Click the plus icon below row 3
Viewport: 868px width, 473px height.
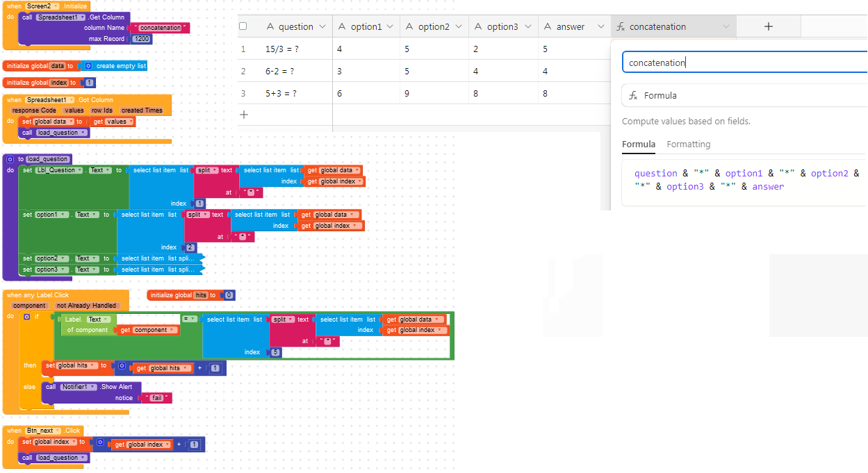click(243, 114)
